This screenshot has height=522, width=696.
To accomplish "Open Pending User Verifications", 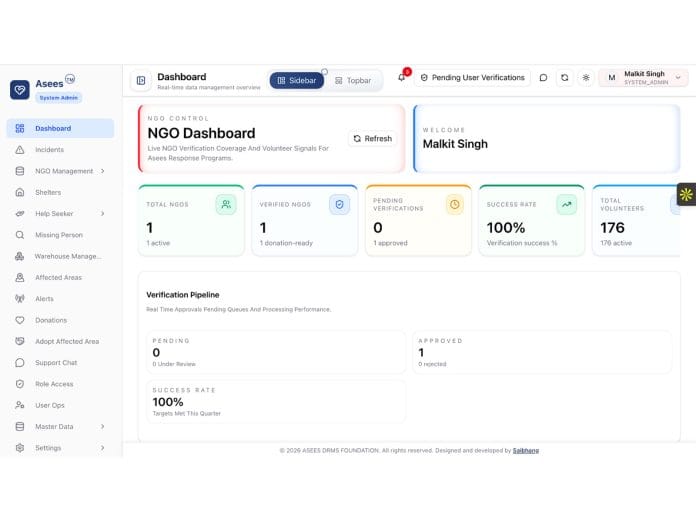I will coord(472,78).
